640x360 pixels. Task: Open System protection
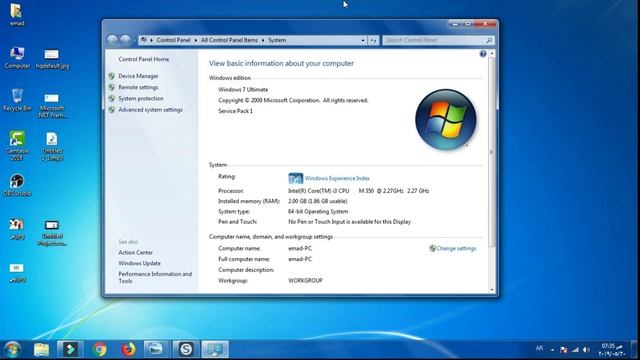141,98
